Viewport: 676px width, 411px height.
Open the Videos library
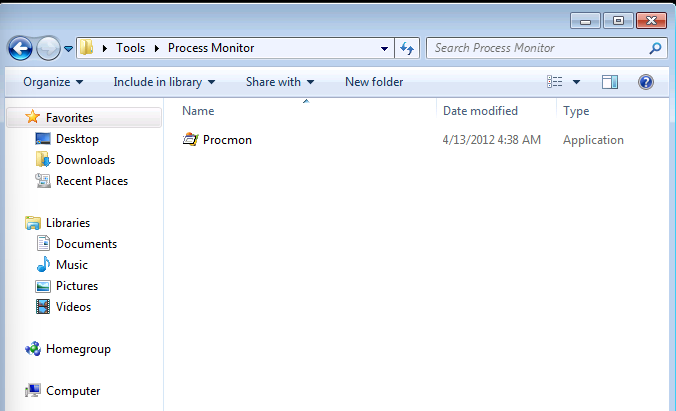coord(73,307)
